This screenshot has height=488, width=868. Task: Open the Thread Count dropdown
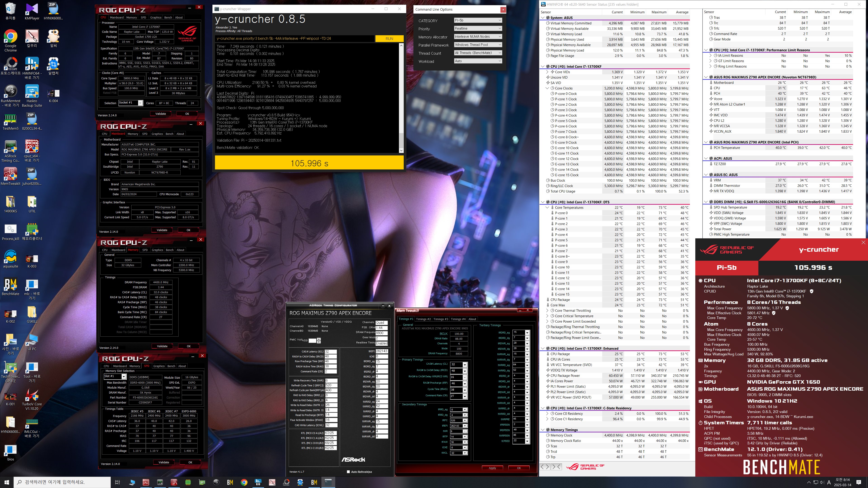[x=478, y=53]
